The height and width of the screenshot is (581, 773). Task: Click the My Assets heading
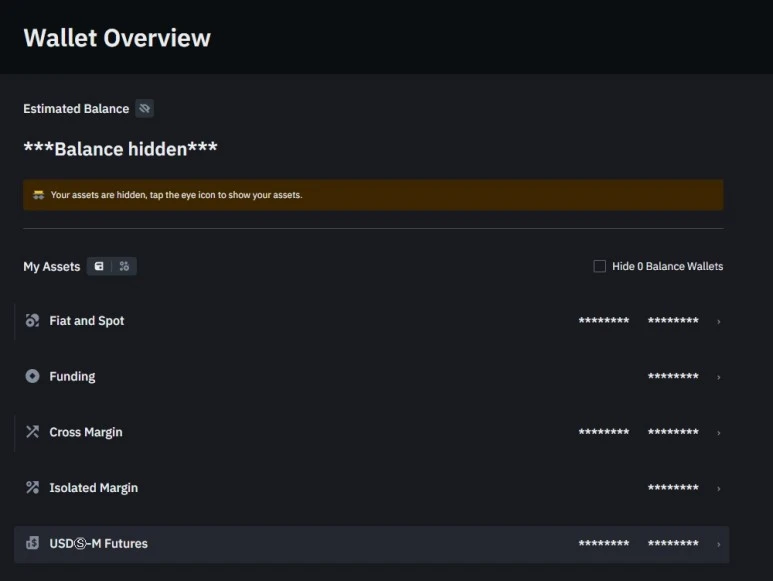(x=51, y=267)
